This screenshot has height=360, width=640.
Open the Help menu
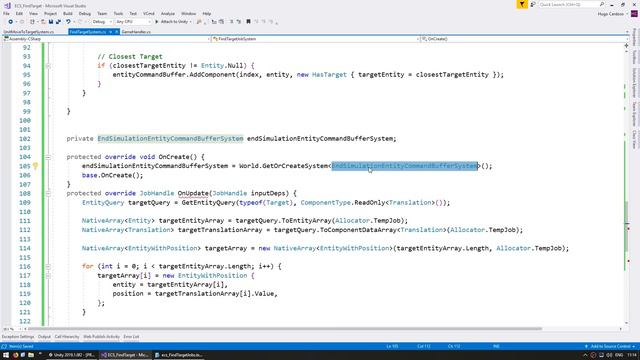(x=207, y=13)
